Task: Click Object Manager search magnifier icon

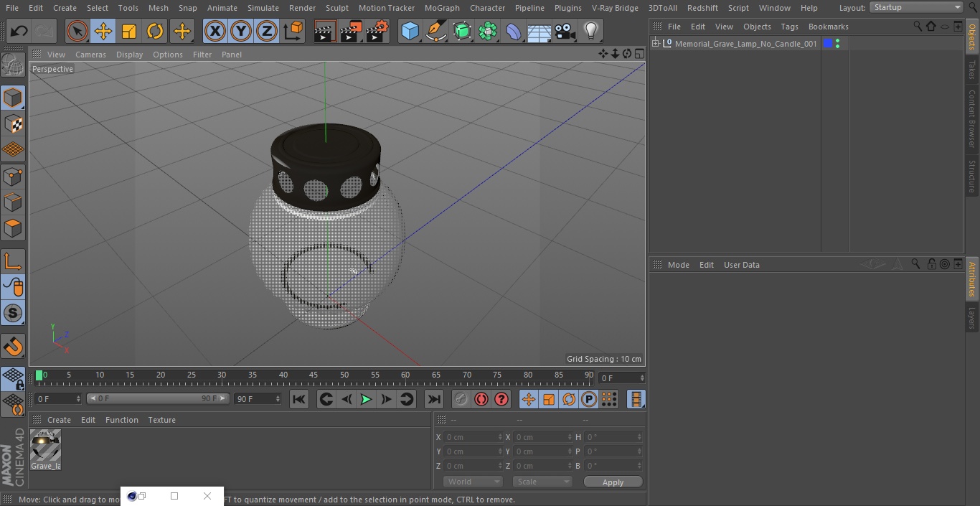Action: click(918, 26)
